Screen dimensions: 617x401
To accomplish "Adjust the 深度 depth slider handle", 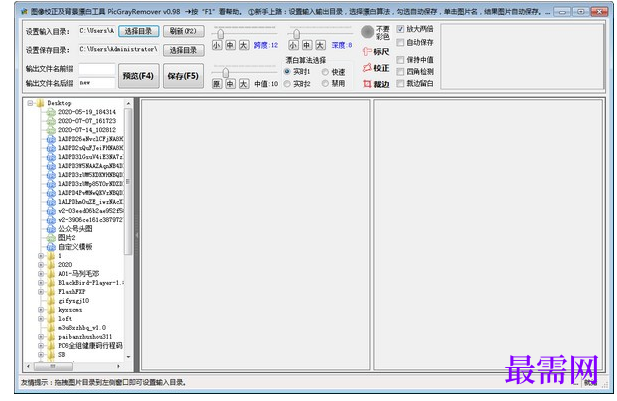I will pyautogui.click(x=297, y=34).
